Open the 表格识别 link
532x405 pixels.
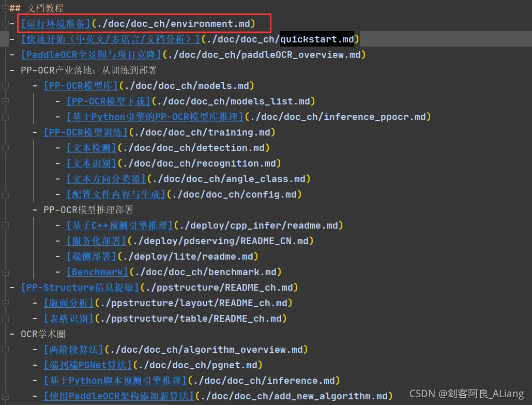coord(69,319)
